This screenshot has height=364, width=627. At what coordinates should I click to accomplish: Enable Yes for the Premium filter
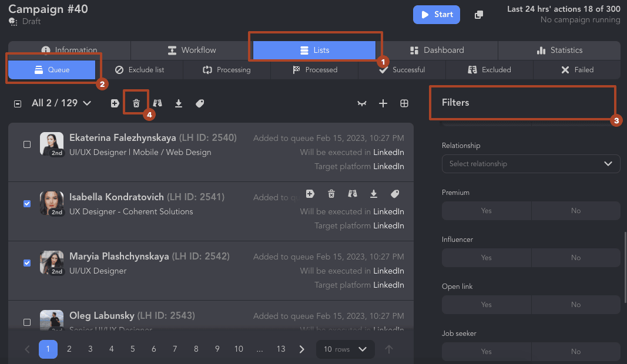click(x=486, y=210)
